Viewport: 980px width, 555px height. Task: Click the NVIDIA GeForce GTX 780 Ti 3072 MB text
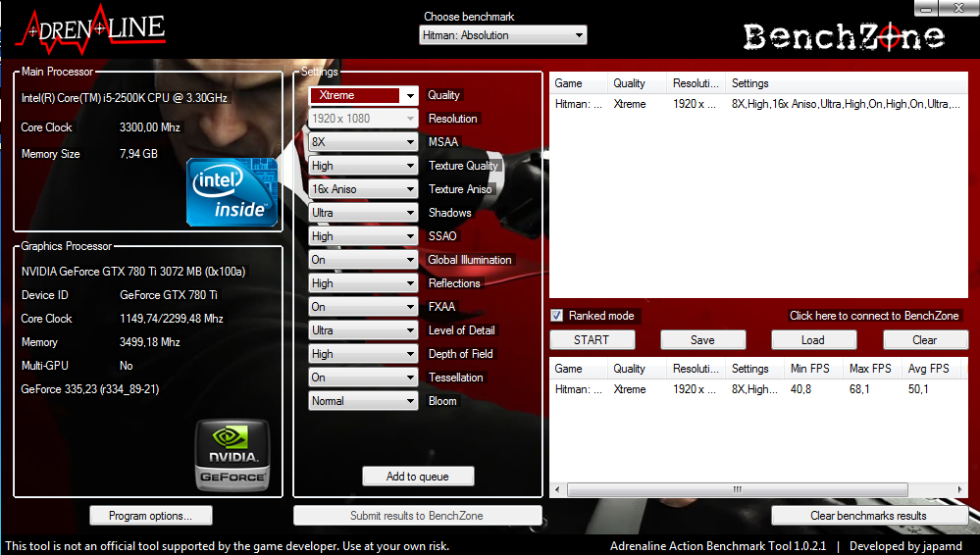coord(133,272)
